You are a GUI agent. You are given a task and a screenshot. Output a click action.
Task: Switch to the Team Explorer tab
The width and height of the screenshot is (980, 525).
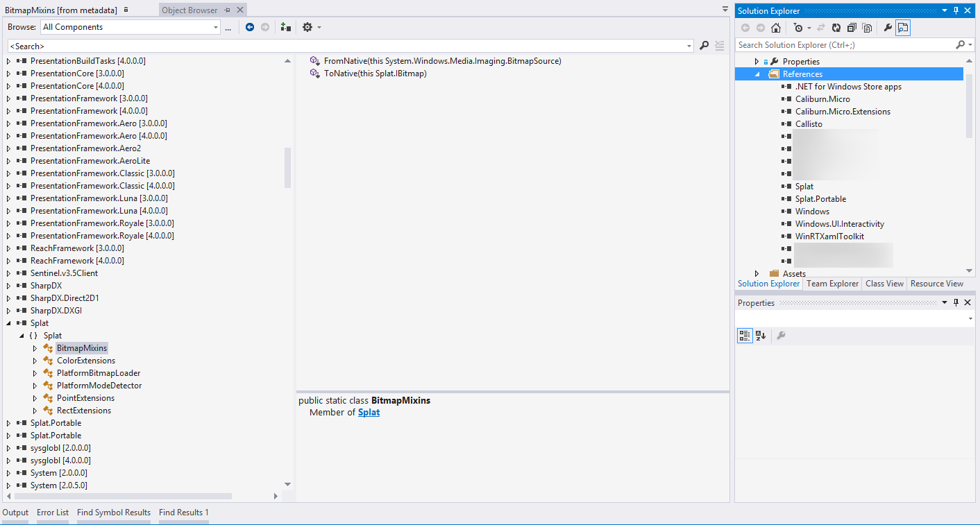[832, 284]
